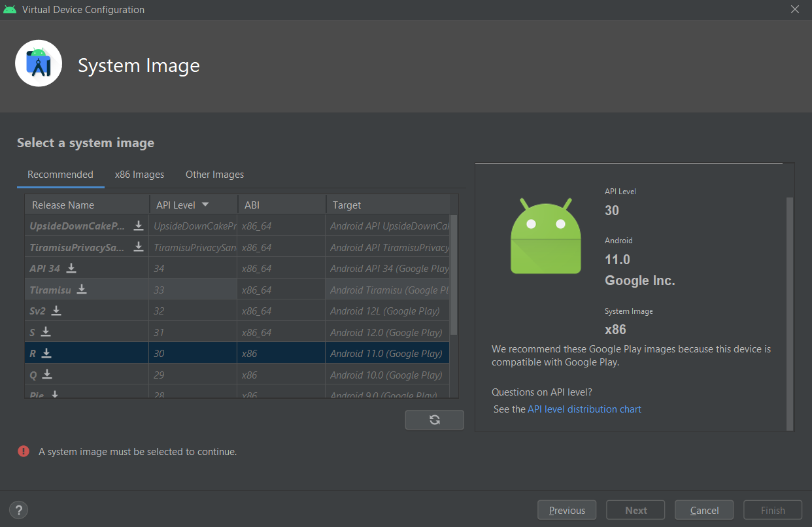The width and height of the screenshot is (812, 527).
Task: Select the Recommended tab
Action: pos(60,174)
